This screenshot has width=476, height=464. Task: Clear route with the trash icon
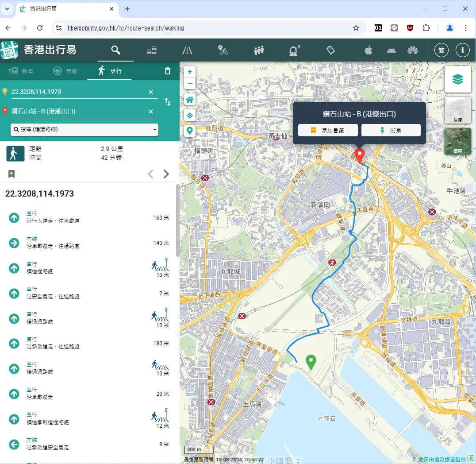(x=168, y=71)
